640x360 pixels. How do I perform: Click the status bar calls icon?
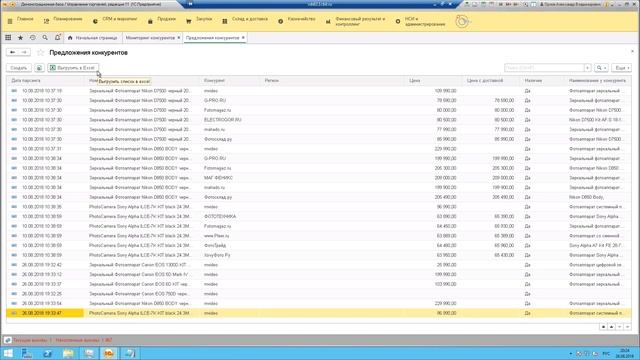[x=8, y=340]
